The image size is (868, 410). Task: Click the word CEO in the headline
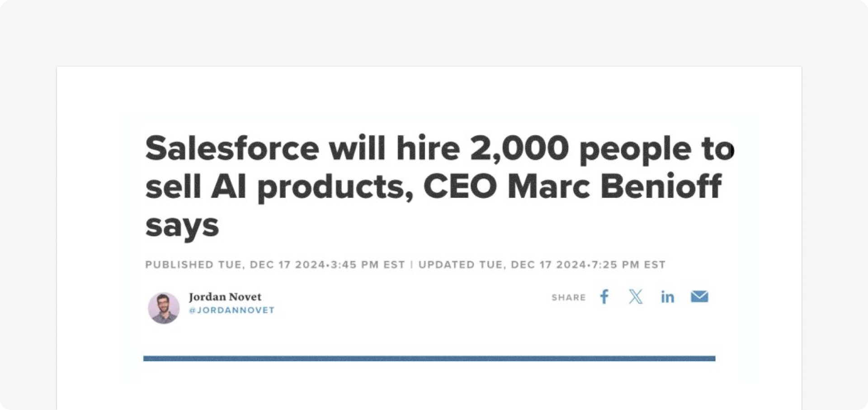click(x=460, y=186)
